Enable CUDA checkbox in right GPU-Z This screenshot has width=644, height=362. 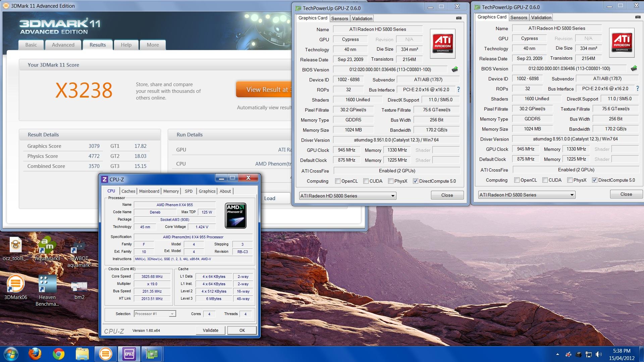tap(545, 180)
